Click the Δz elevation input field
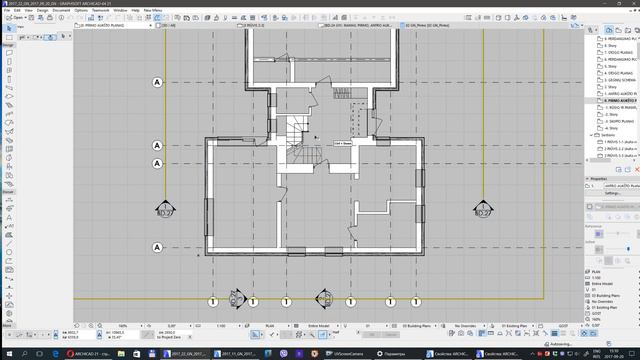 169,333
